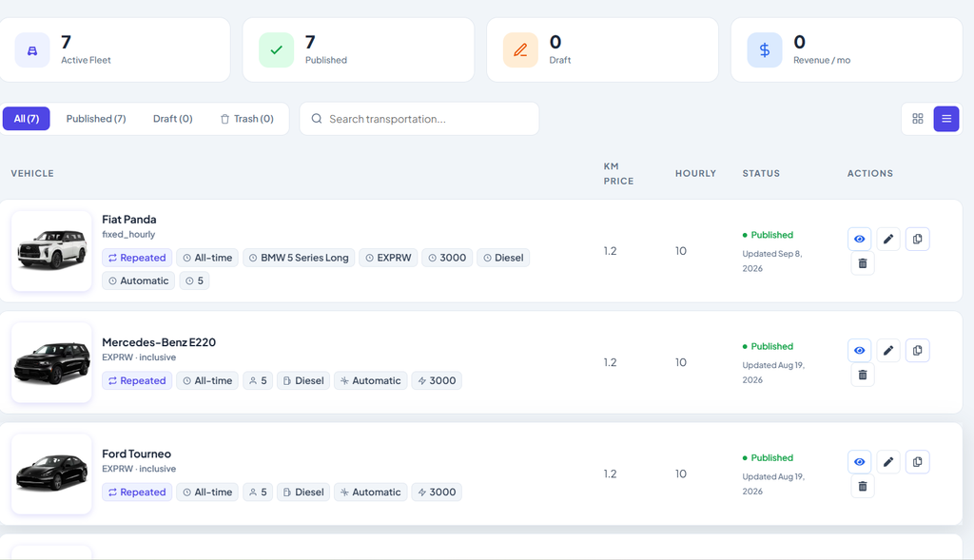Switch to list view layout
Image resolution: width=974 pixels, height=560 pixels.
946,119
